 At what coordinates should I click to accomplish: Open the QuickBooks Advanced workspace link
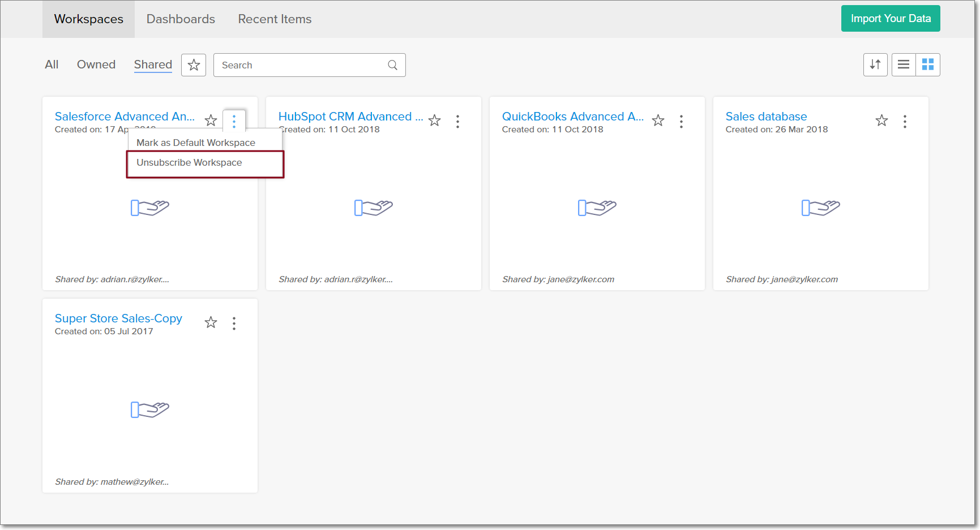click(x=573, y=117)
